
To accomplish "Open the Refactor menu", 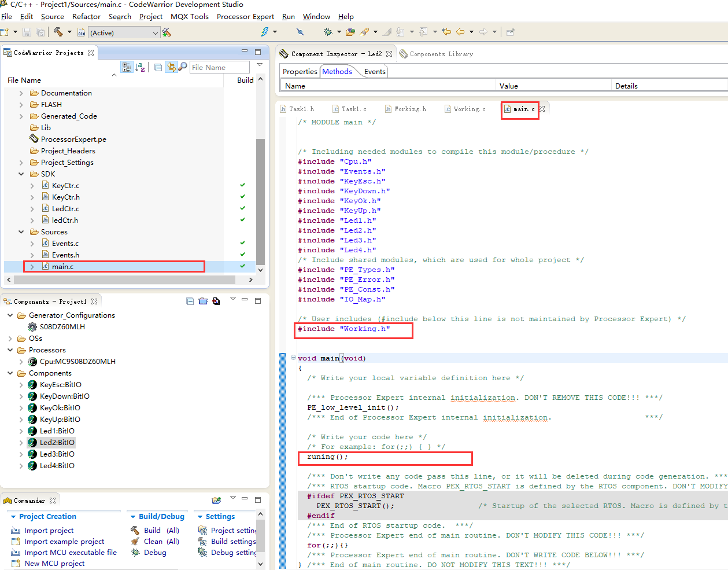I will click(x=86, y=17).
